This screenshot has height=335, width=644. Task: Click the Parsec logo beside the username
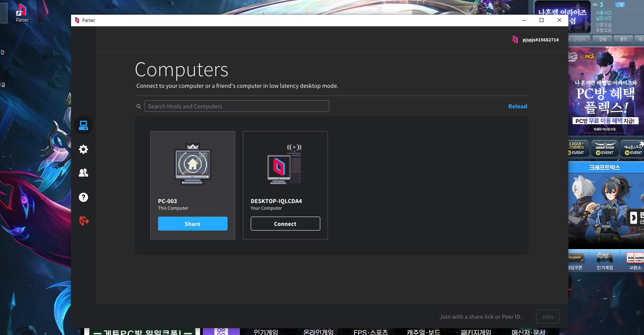[x=515, y=39]
